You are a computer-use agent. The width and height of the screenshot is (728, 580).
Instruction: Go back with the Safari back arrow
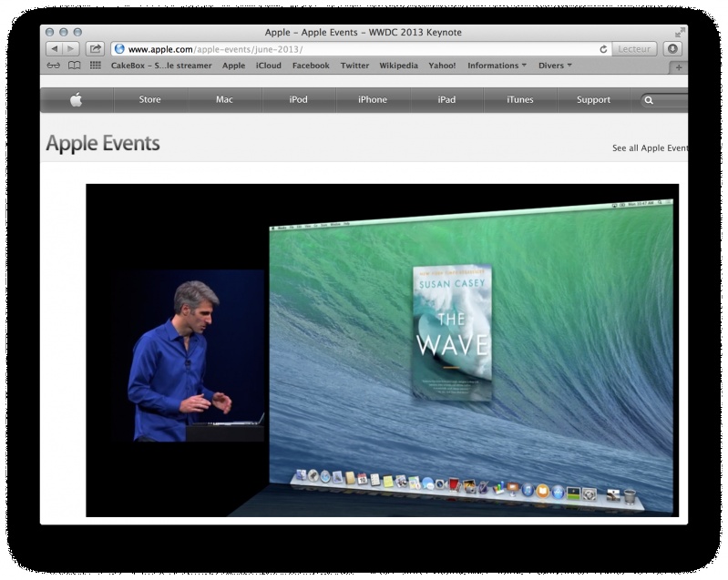click(x=55, y=49)
